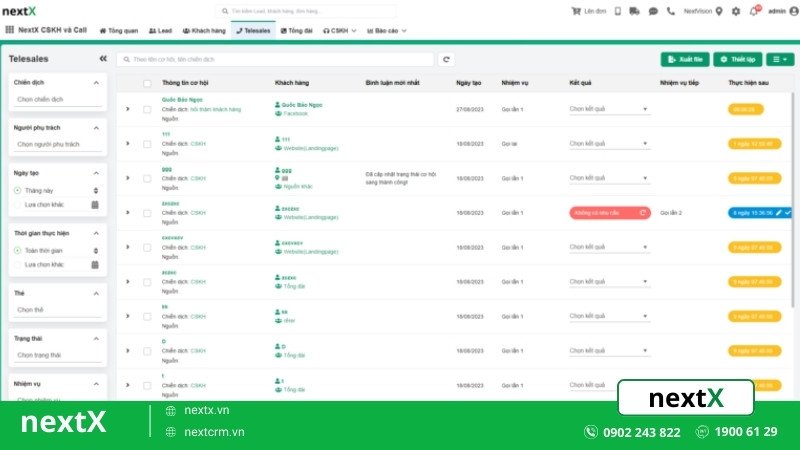Open the notifications bell
Image resolution: width=800 pixels, height=450 pixels.
click(754, 11)
